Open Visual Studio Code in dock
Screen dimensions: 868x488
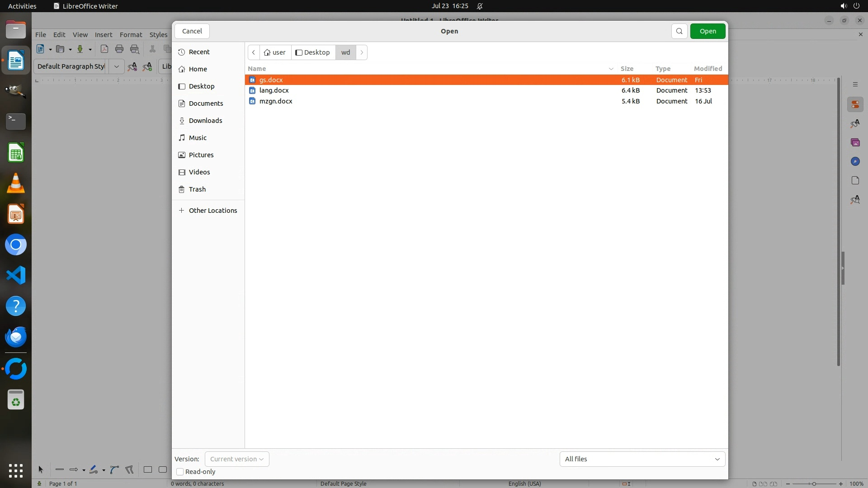point(16,275)
